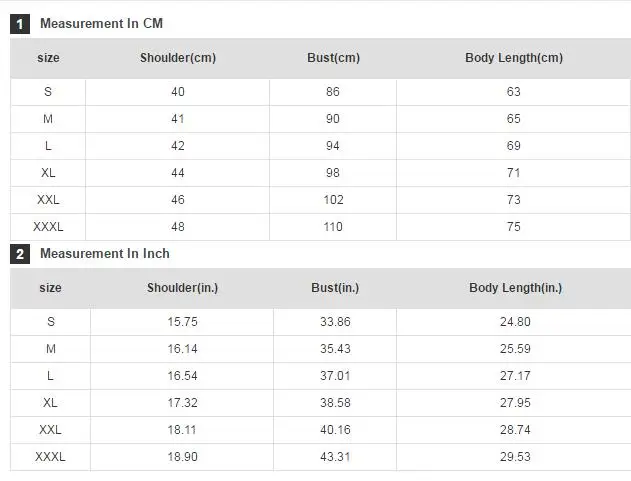Viewport: 631px width, 481px height.
Task: Select the shoulder value 15.75 cell
Action: tap(182, 322)
